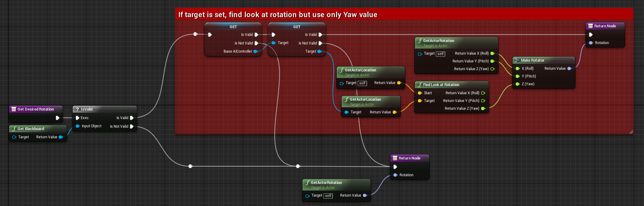This screenshot has height=206, width=644.
Task: Click the IsValid macro node header
Action: pyautogui.click(x=87, y=109)
